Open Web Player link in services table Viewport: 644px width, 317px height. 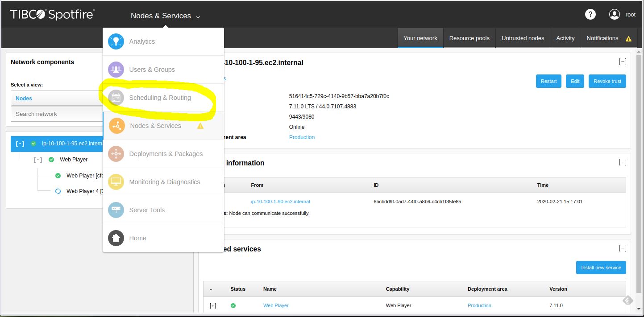click(x=276, y=305)
